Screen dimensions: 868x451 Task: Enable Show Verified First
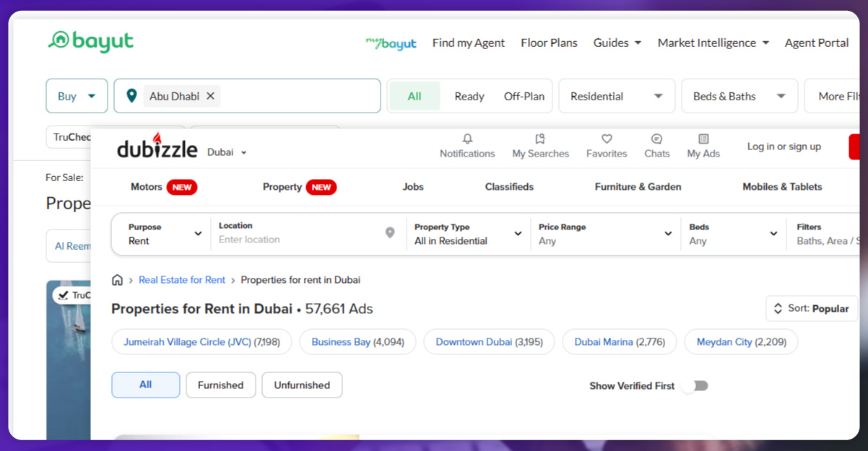[x=694, y=385]
